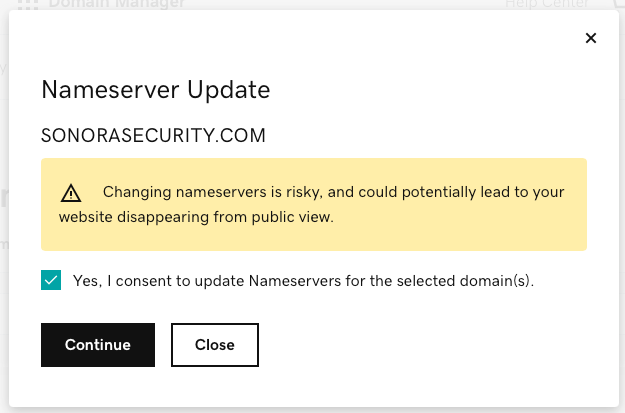Click the cut-off icon right of Help Center
This screenshot has height=413, width=625.
click(x=619, y=4)
